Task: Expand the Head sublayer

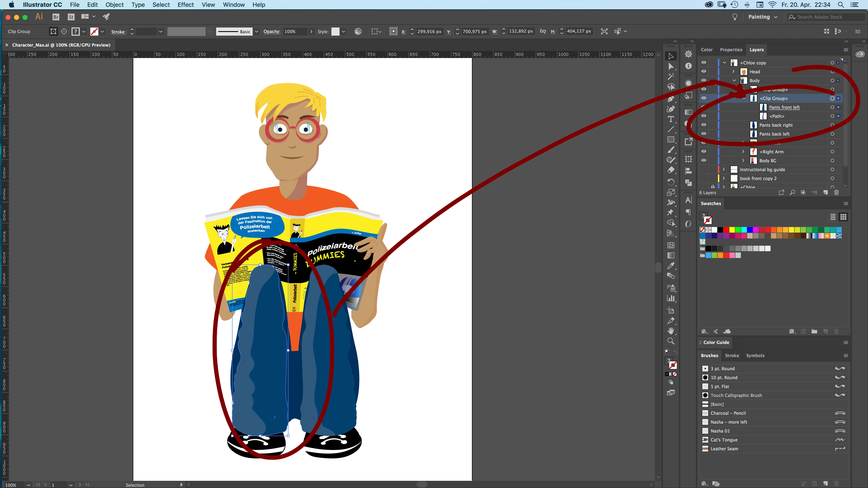Action: 734,71
